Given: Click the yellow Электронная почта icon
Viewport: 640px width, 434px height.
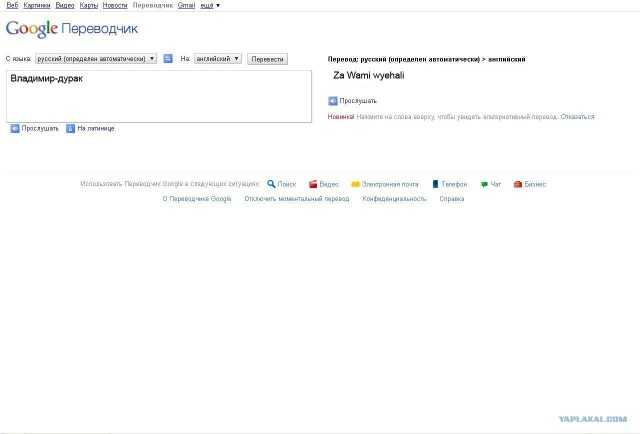Looking at the screenshot, I should click(355, 184).
